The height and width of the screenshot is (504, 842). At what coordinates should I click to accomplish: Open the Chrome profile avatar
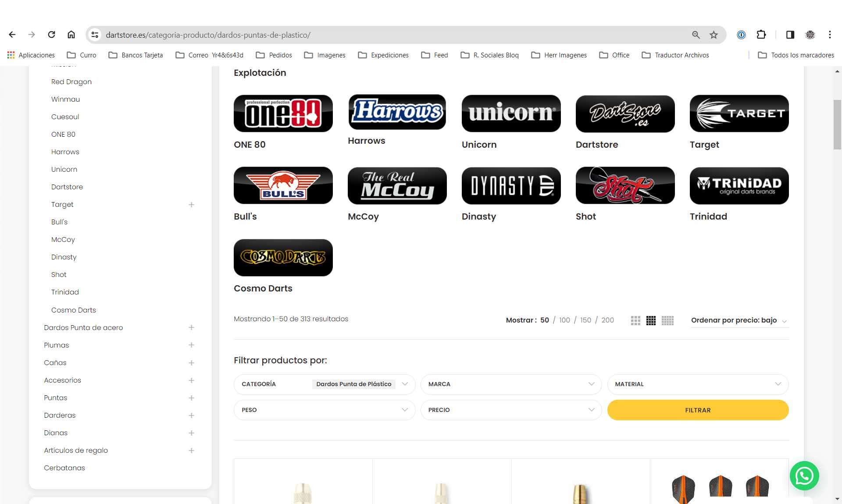pyautogui.click(x=810, y=35)
